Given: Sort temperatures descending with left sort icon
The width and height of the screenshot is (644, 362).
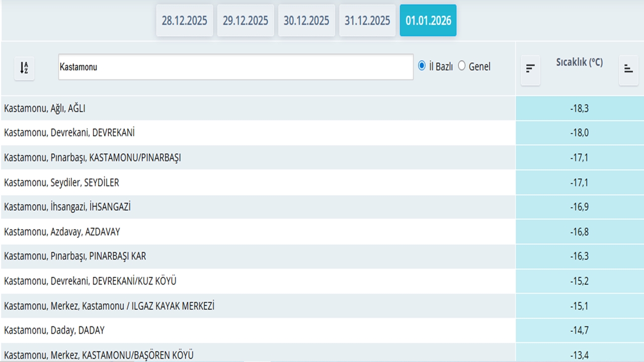Looking at the screenshot, I should tap(530, 69).
